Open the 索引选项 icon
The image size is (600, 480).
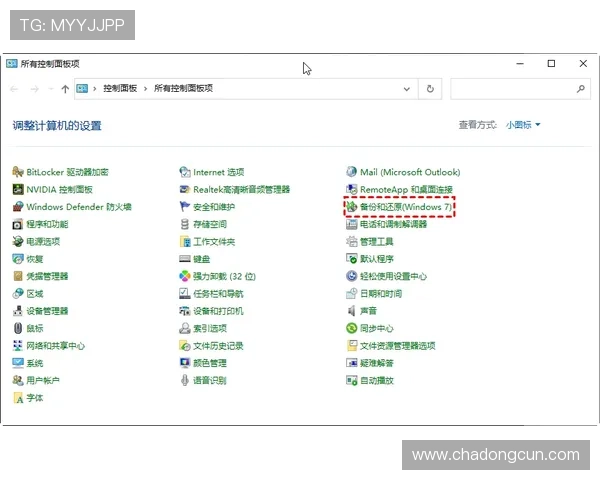pyautogui.click(x=184, y=328)
